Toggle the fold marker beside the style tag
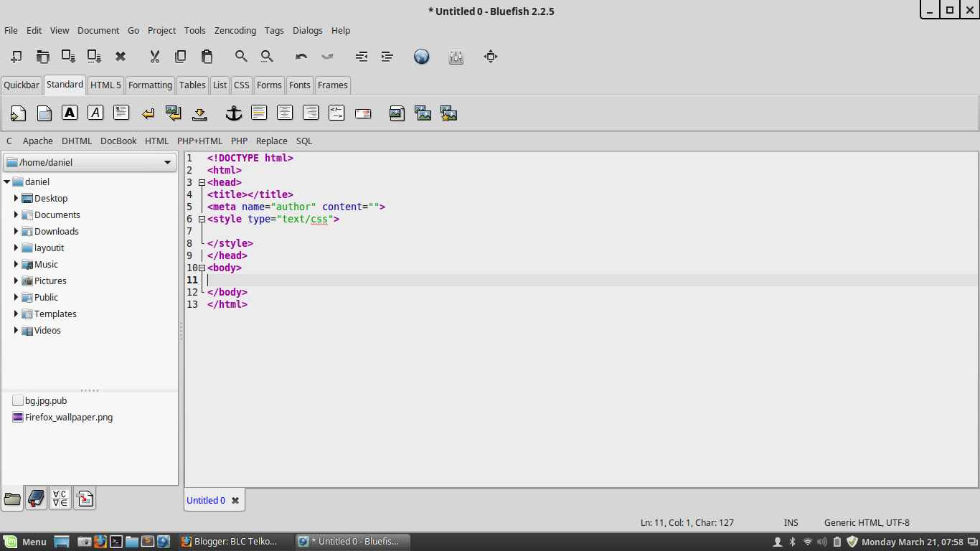 [202, 220]
